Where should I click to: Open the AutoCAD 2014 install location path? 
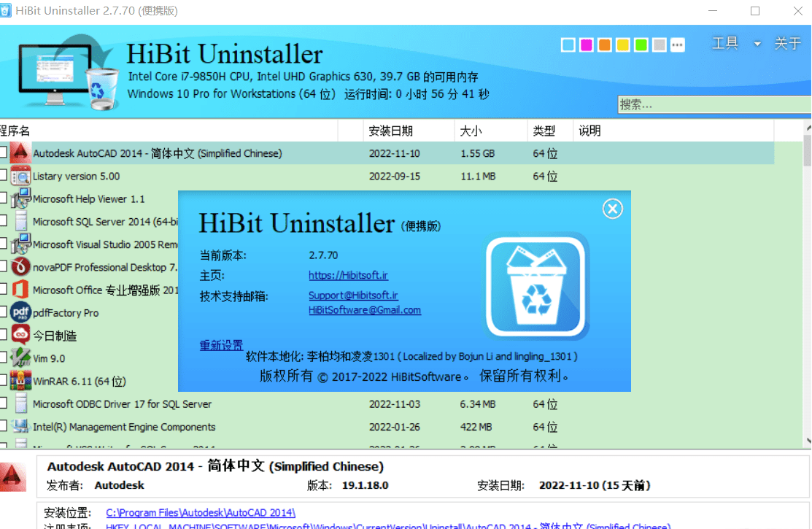[x=201, y=512]
